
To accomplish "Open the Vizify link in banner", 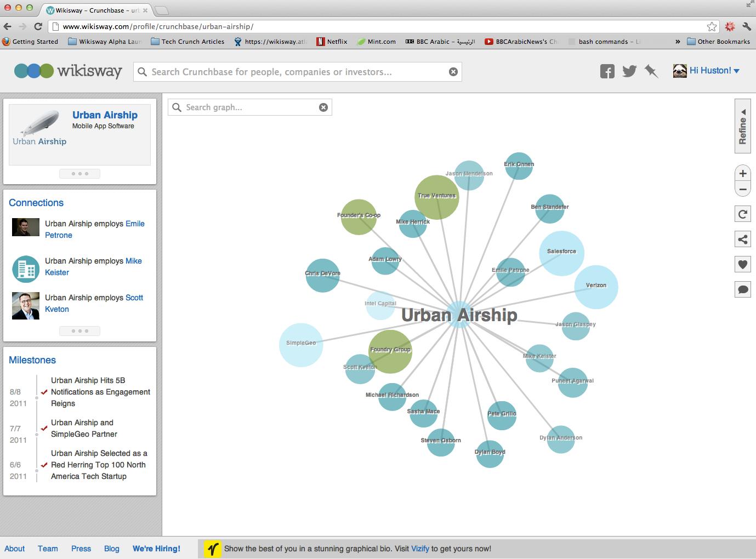I will [x=420, y=549].
